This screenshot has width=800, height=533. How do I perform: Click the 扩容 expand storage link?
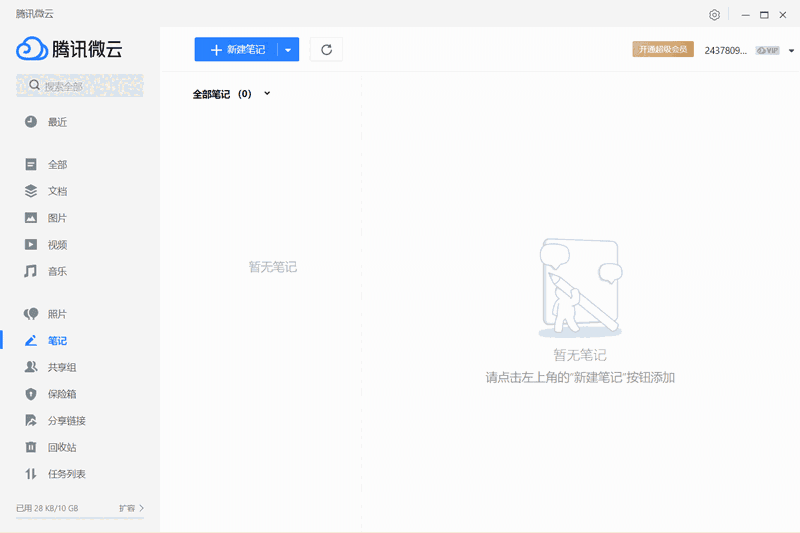pos(131,508)
